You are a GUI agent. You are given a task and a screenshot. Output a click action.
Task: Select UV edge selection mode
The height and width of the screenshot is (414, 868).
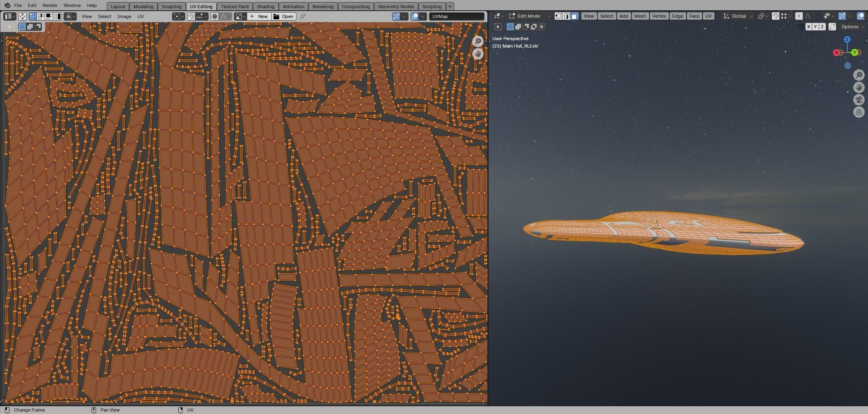coord(41,16)
